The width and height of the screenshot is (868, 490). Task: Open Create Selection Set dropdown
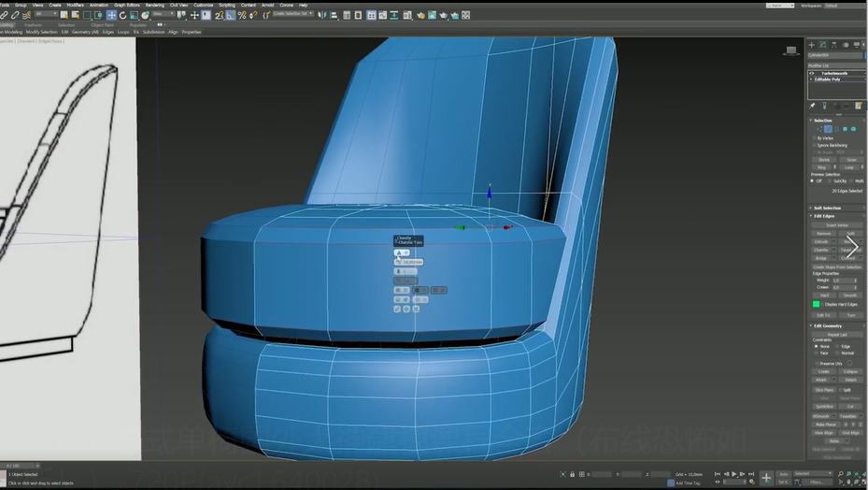293,14
